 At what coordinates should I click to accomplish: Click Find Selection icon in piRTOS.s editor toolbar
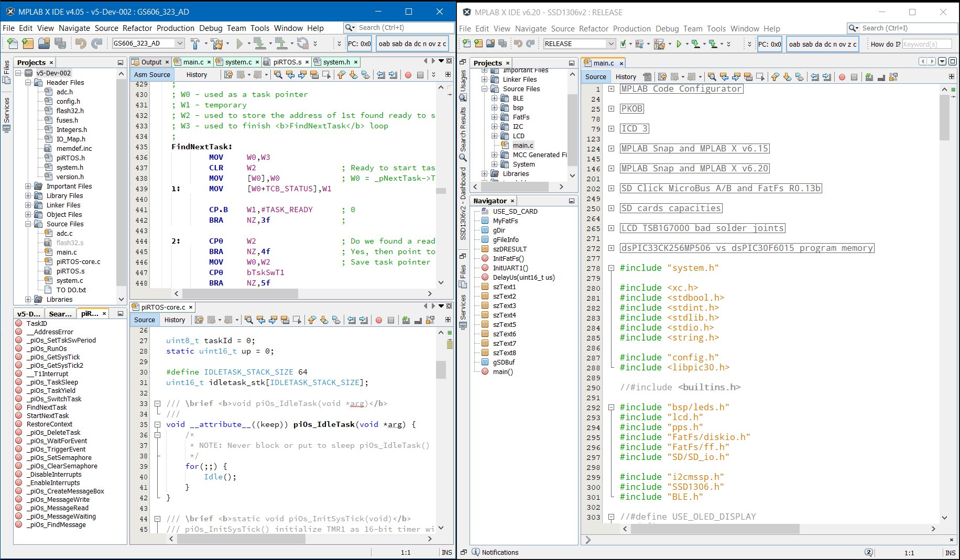[278, 75]
